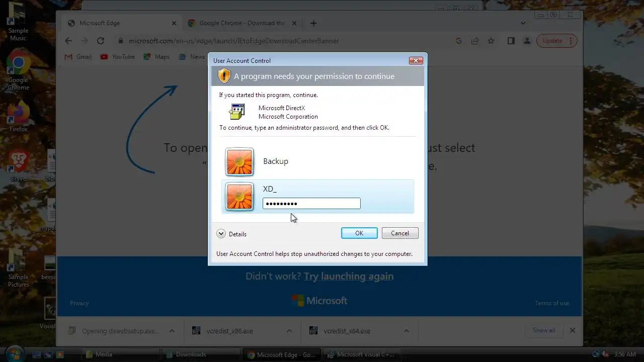Click the muted volume tray icon
Image resolution: width=644 pixels, height=362 pixels.
(x=605, y=354)
